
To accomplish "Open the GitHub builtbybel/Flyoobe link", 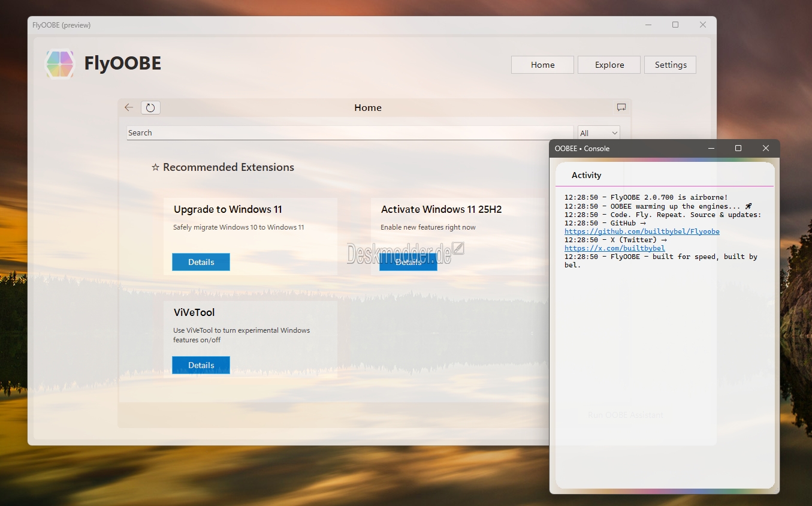I will 642,231.
